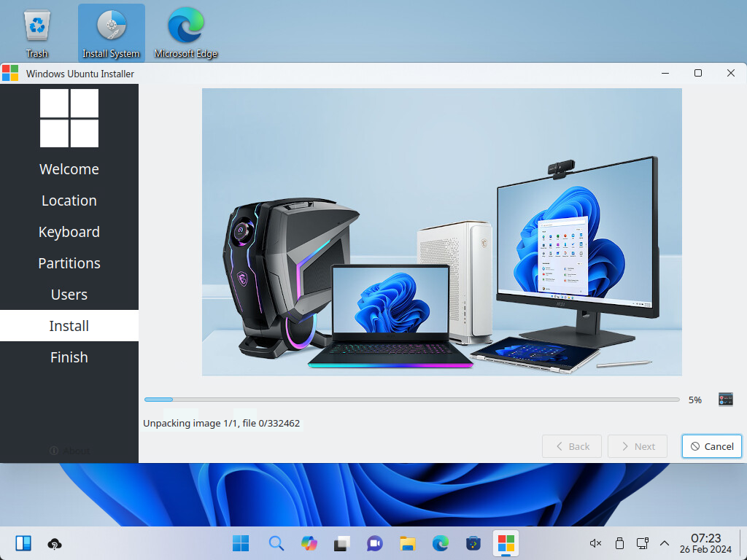This screenshot has height=560, width=747.
Task: Expand the hidden system tray icons chevron
Action: coord(665,543)
